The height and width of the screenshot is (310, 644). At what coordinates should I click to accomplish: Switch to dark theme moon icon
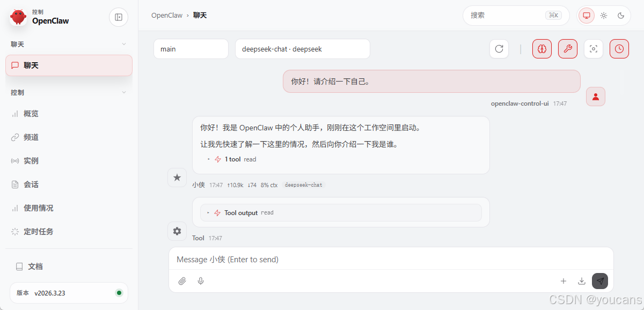(x=621, y=16)
